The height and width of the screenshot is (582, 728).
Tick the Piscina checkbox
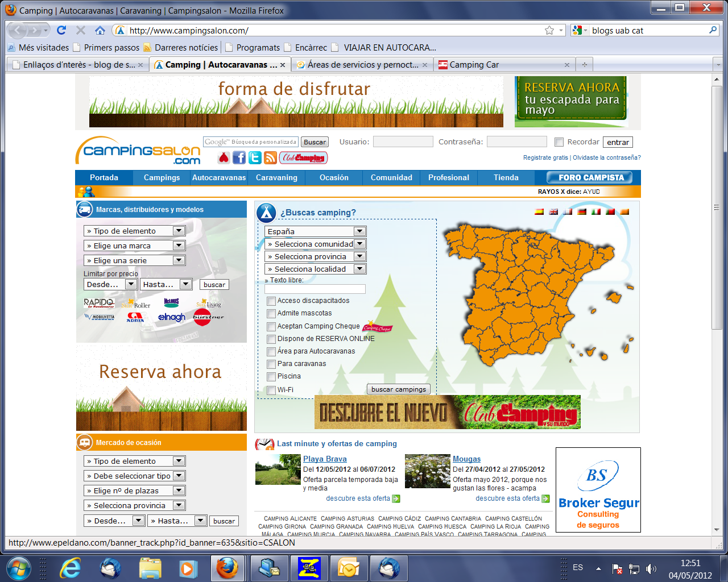[x=271, y=376]
